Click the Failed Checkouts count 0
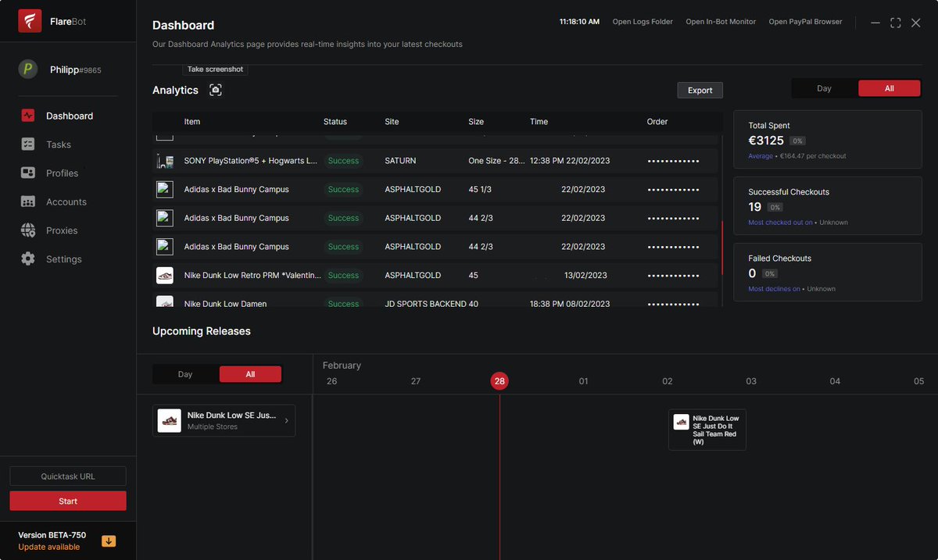The image size is (938, 560). [x=752, y=273]
